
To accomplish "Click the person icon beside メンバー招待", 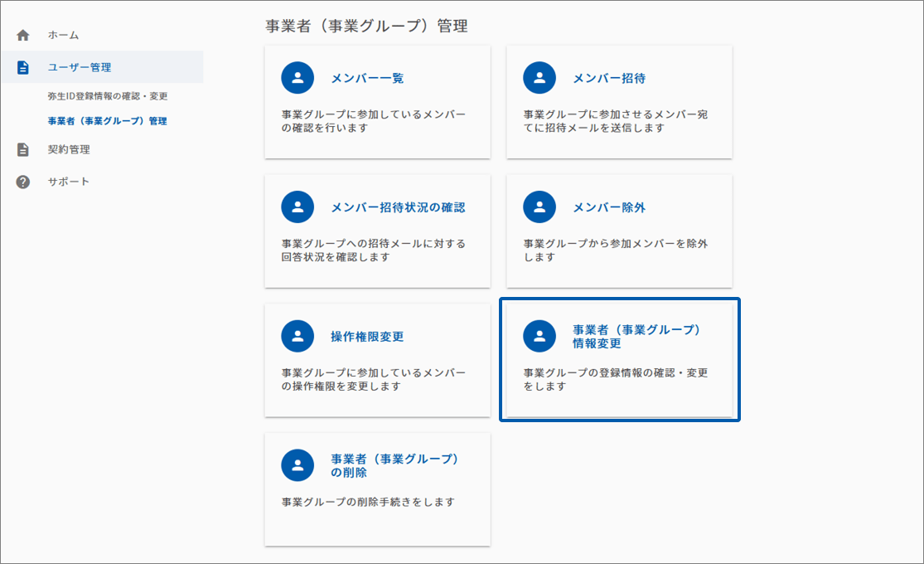I will [x=539, y=78].
